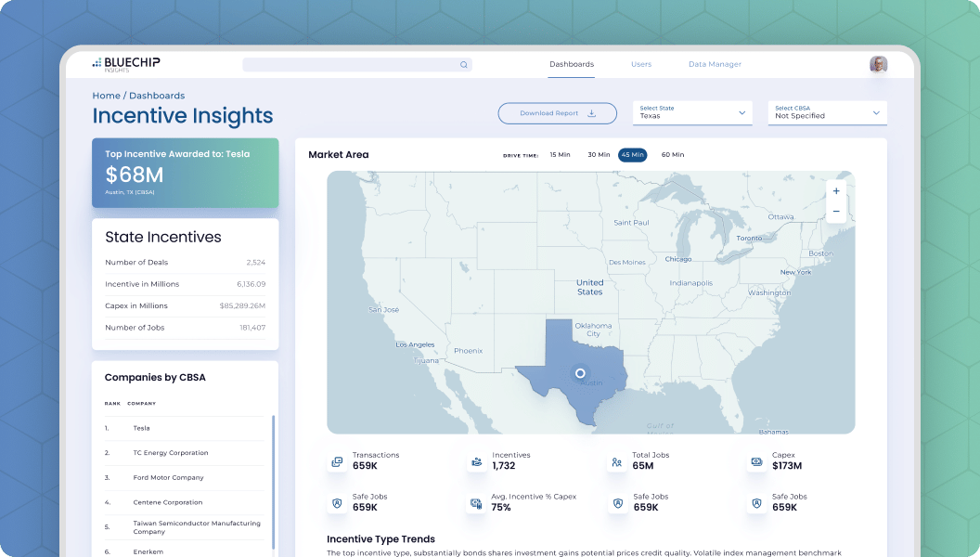Click the Capex money icon

pos(757,462)
